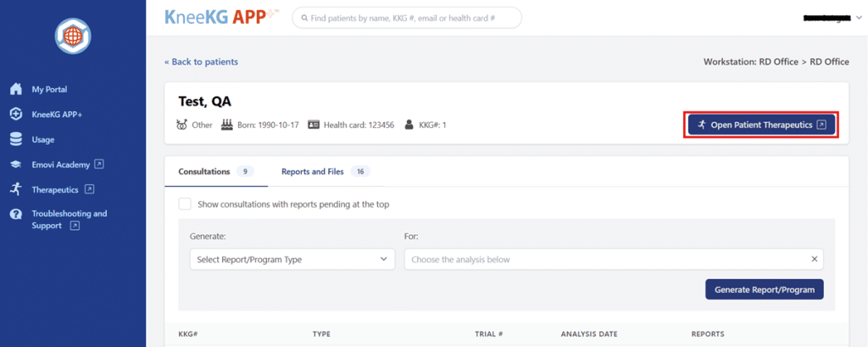This screenshot has height=347, width=868.
Task: Click external link icon in Open Patient Therapeutics
Action: tap(822, 125)
